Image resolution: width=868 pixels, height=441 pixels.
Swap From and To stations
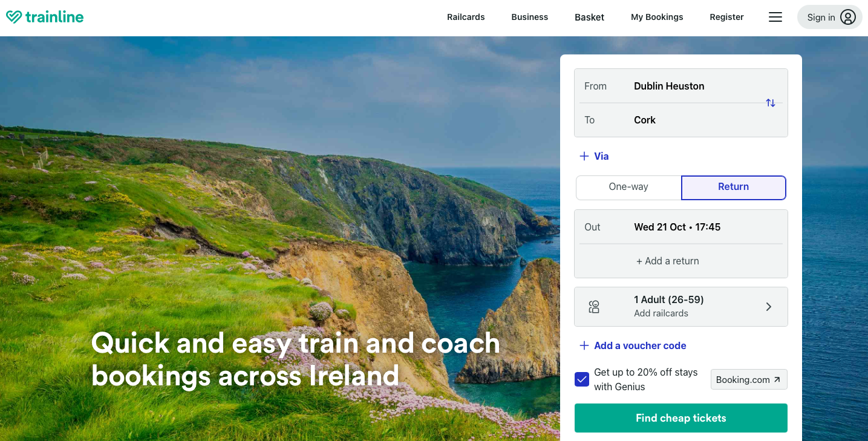coord(771,103)
